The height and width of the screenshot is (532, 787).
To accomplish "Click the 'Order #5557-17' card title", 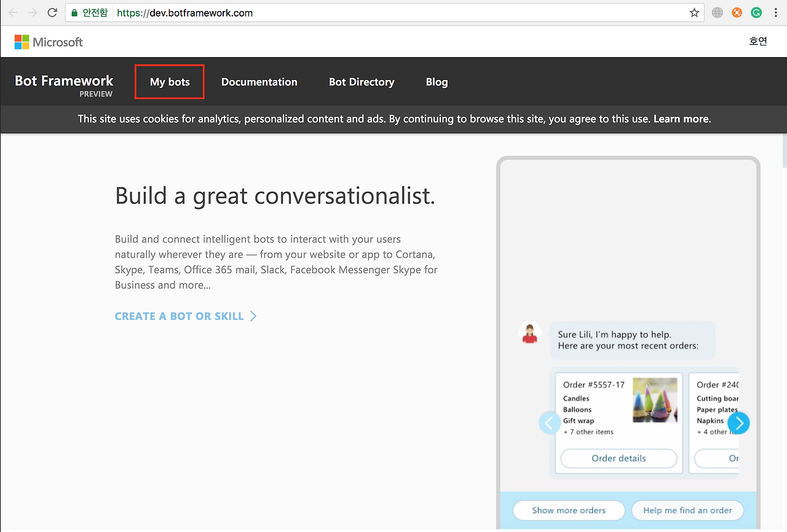I will [593, 385].
